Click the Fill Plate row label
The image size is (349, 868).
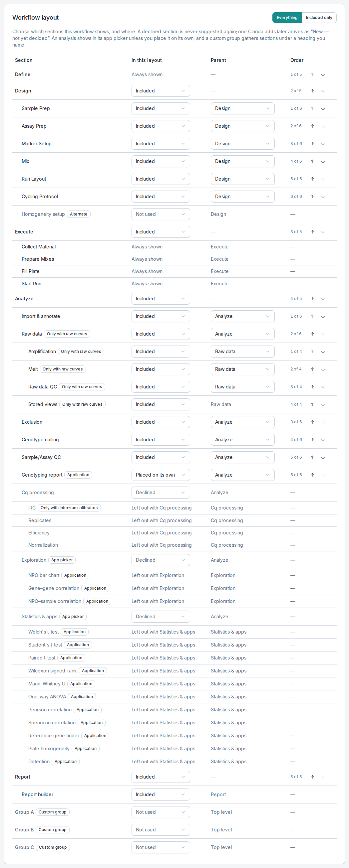(x=30, y=272)
